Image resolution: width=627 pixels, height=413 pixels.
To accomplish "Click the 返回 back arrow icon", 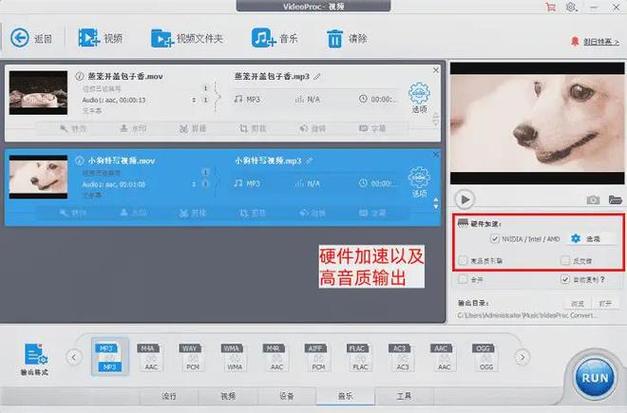I will point(20,38).
